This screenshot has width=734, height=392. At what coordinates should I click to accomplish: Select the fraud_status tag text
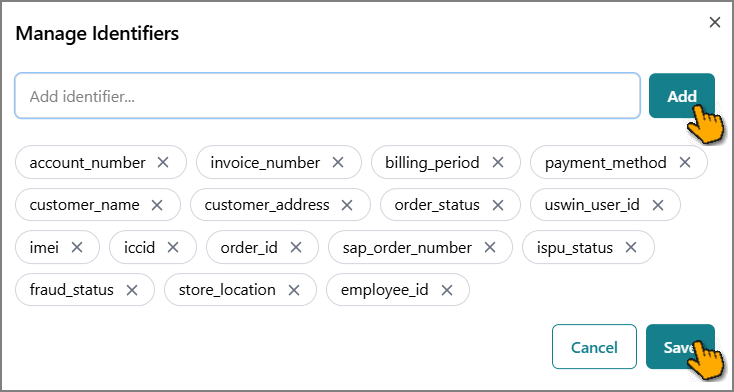click(72, 290)
